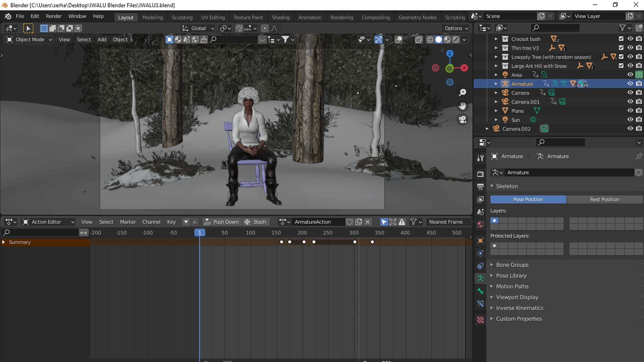Open the Marker menu in Action Editor

pyautogui.click(x=128, y=222)
